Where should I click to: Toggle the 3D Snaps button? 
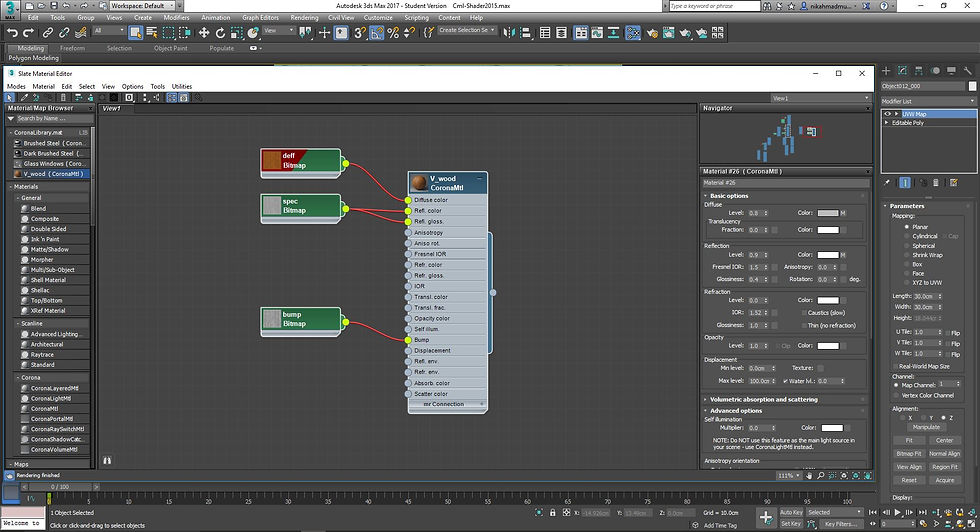click(360, 33)
